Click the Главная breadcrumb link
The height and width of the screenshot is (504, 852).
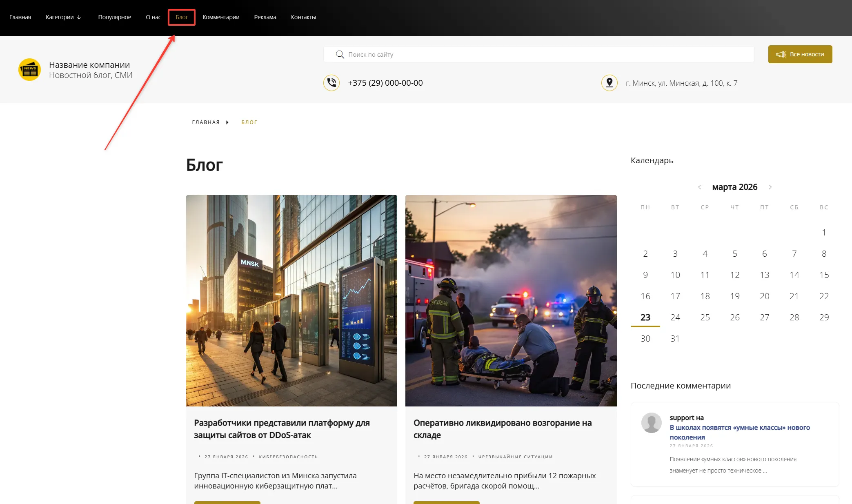pos(206,122)
